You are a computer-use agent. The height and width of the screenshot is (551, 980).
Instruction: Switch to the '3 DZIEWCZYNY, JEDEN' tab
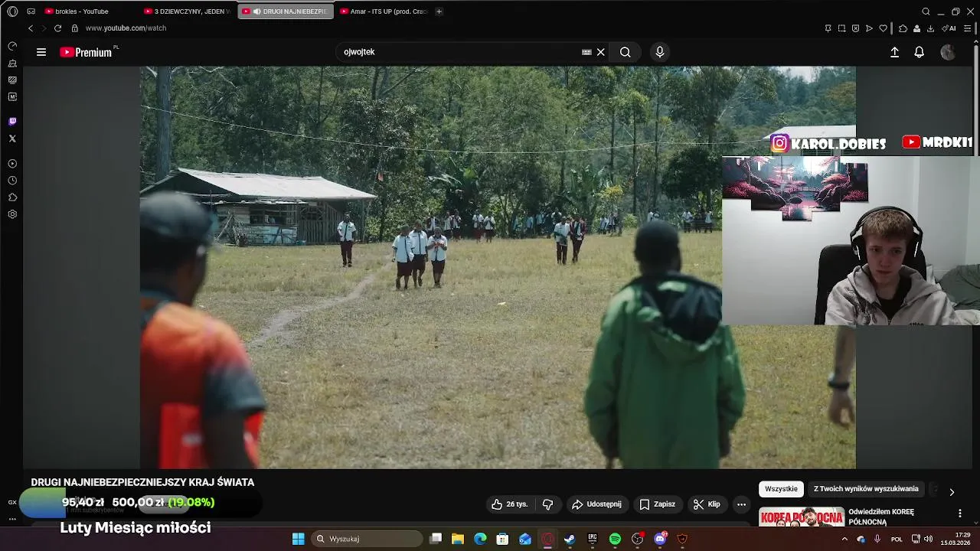coord(186,11)
